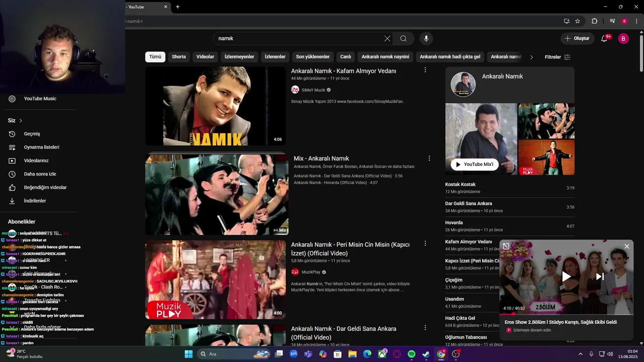Play Hadi Çıkta Gel from song list
This screenshot has height=362, width=644.
[472, 322]
